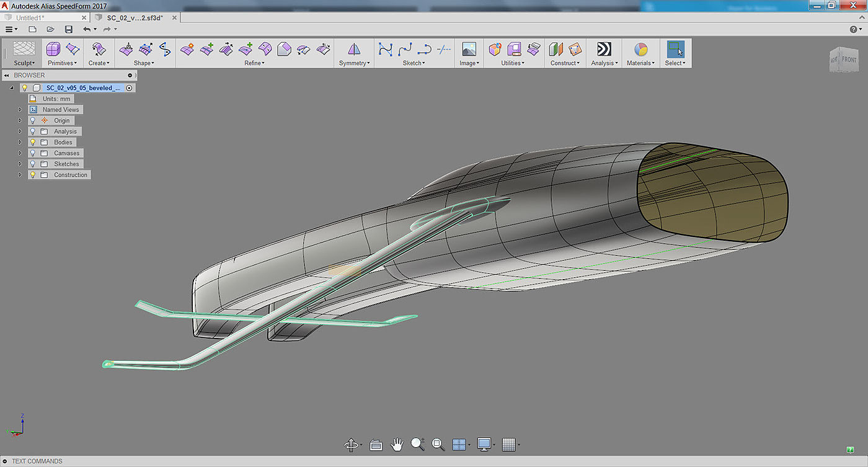Image resolution: width=868 pixels, height=467 pixels.
Task: Switch to the Untitled1 document tab
Action: point(30,18)
